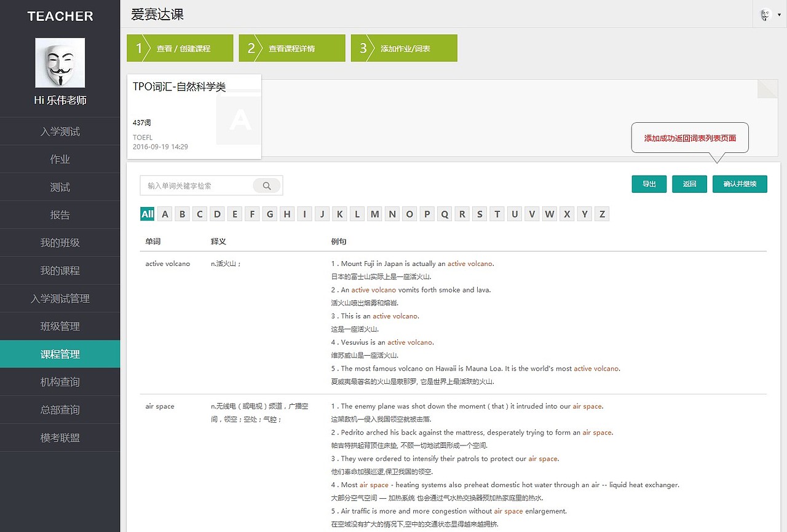The height and width of the screenshot is (532, 787).
Task: Click the 导出 button
Action: [649, 184]
